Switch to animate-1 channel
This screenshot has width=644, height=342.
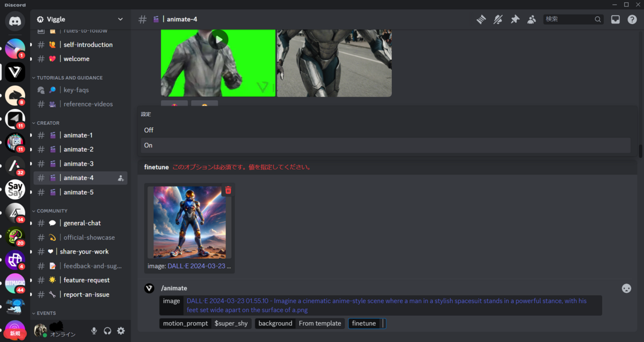(x=80, y=135)
